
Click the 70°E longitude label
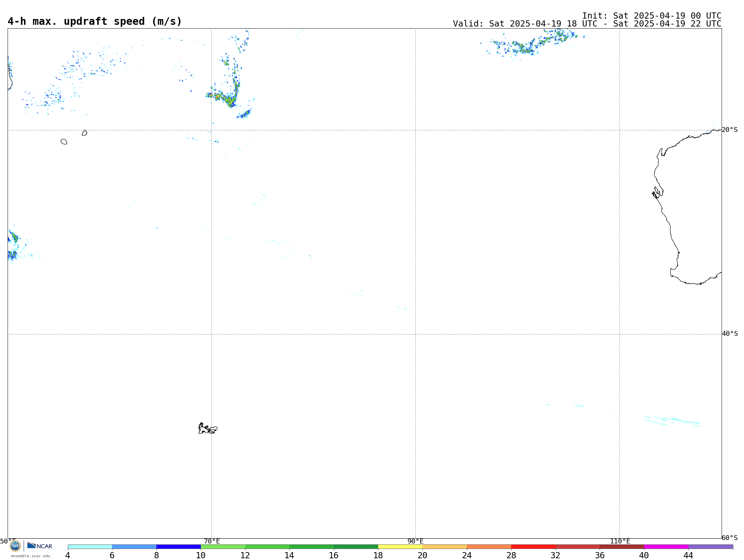tap(212, 541)
